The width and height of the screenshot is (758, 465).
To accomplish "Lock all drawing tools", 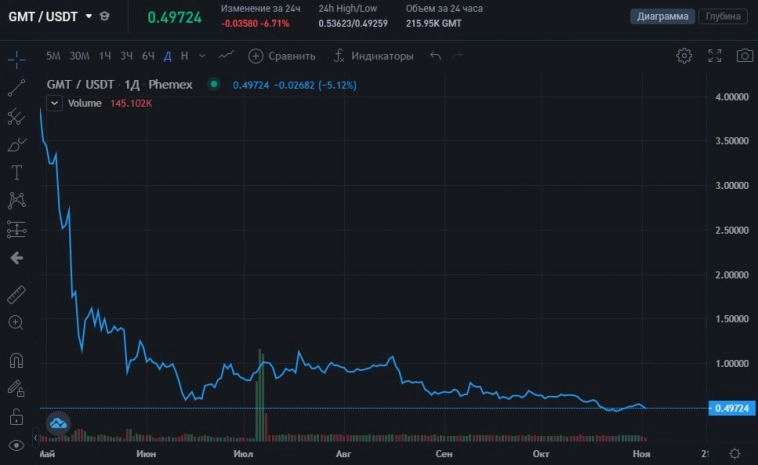I will coord(16,417).
